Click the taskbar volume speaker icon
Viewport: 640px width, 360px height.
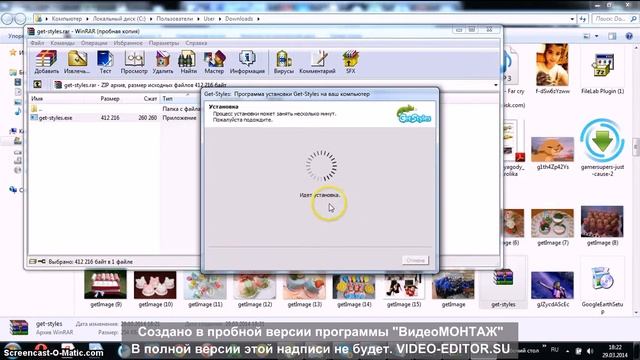(x=590, y=351)
